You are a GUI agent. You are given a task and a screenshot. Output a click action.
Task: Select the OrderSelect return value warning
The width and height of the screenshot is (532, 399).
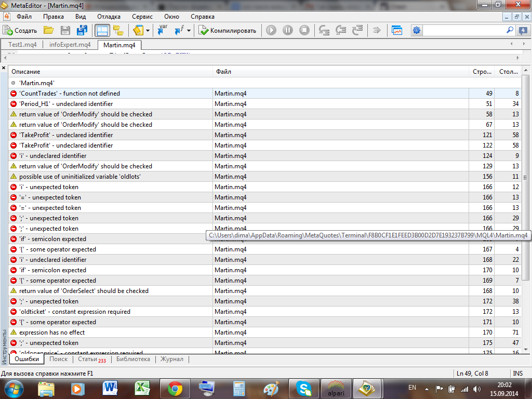pos(264,291)
